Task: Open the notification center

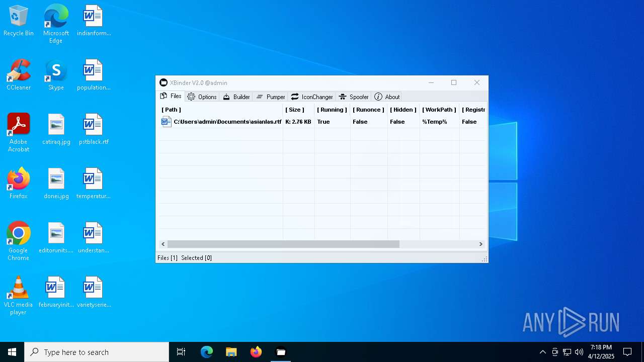Action: point(627,352)
